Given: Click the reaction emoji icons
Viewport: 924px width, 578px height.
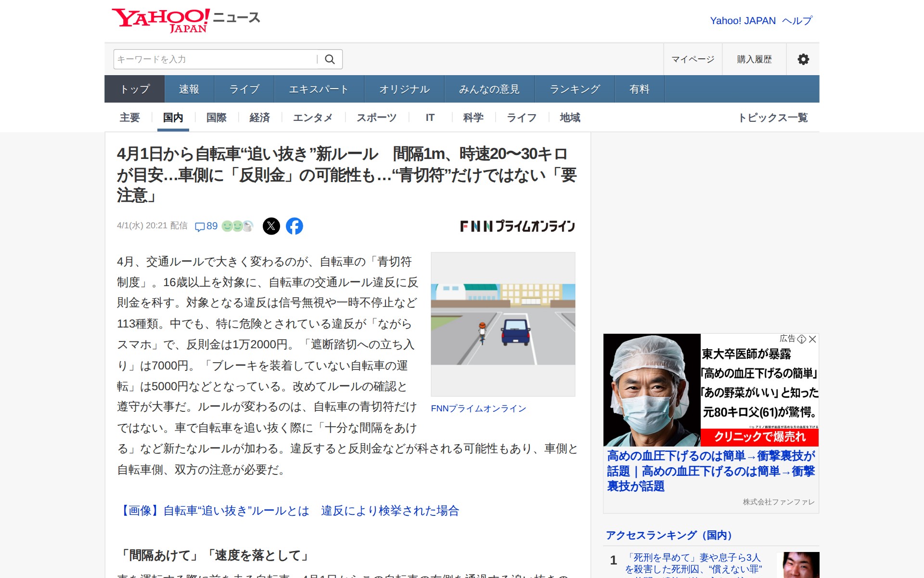Looking at the screenshot, I should (237, 226).
